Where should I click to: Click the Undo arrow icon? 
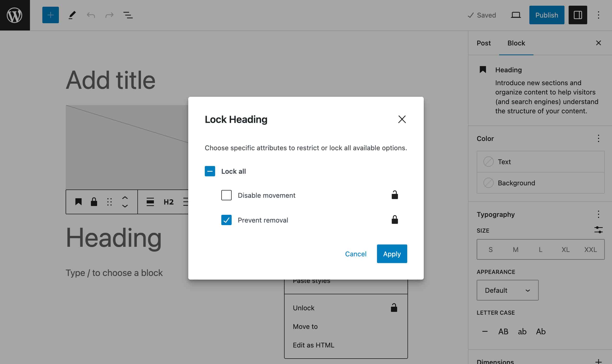91,15
